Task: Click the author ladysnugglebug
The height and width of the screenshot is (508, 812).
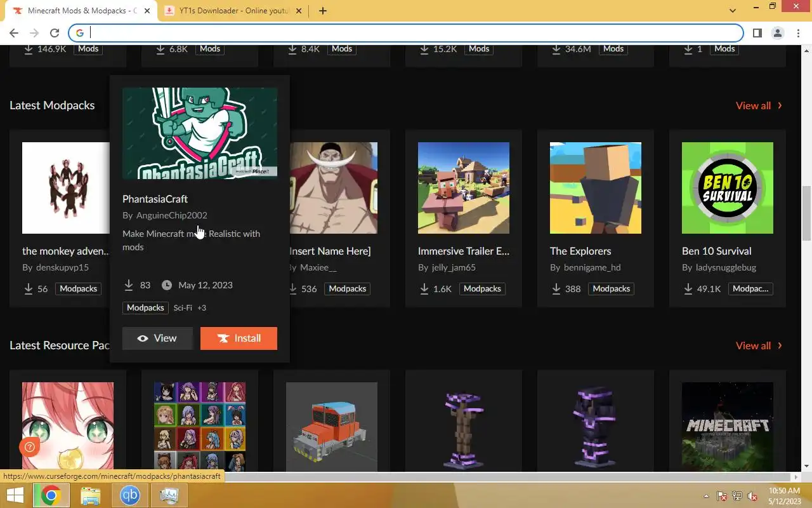Action: 726,267
